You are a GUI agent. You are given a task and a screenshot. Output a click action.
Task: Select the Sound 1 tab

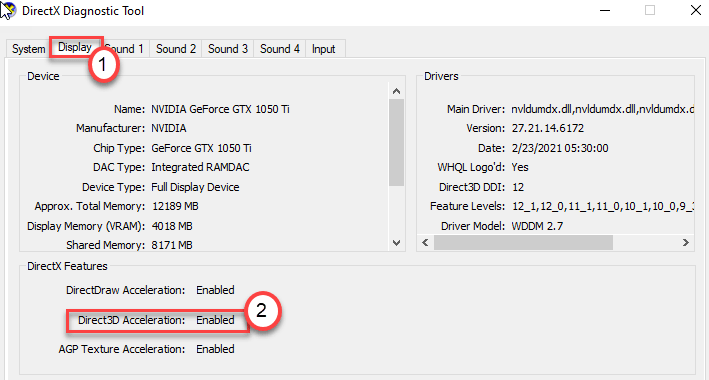point(125,49)
